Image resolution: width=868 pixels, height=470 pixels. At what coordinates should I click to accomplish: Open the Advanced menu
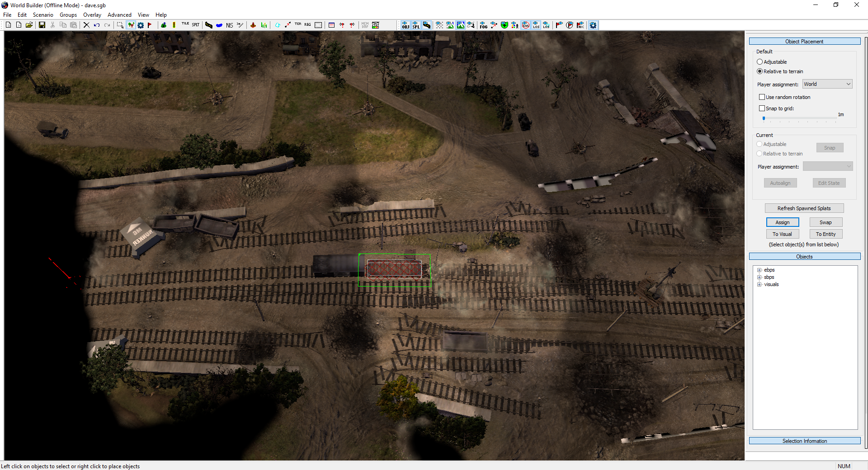[x=119, y=15]
